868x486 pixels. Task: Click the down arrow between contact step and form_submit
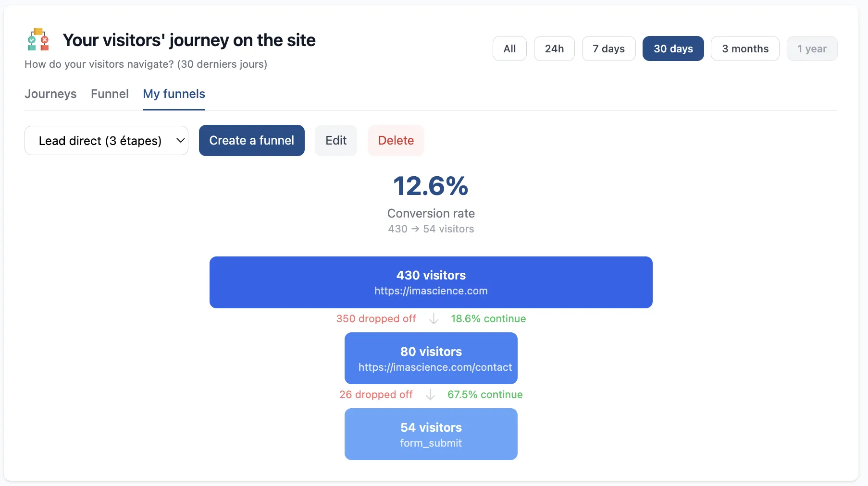(430, 395)
